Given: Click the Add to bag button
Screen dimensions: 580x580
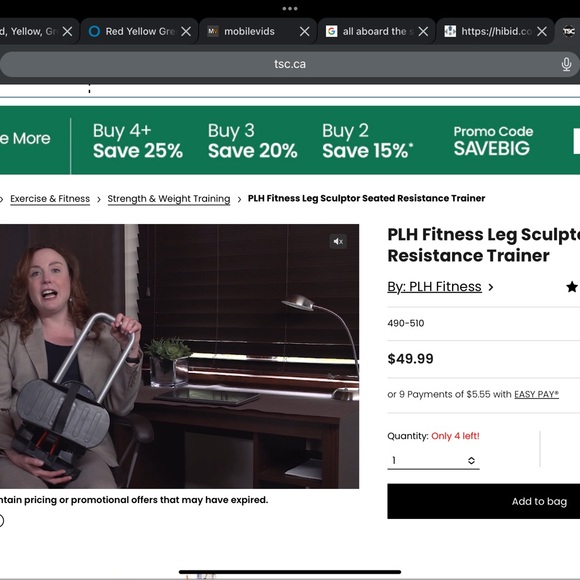Looking at the screenshot, I should 483,501.
